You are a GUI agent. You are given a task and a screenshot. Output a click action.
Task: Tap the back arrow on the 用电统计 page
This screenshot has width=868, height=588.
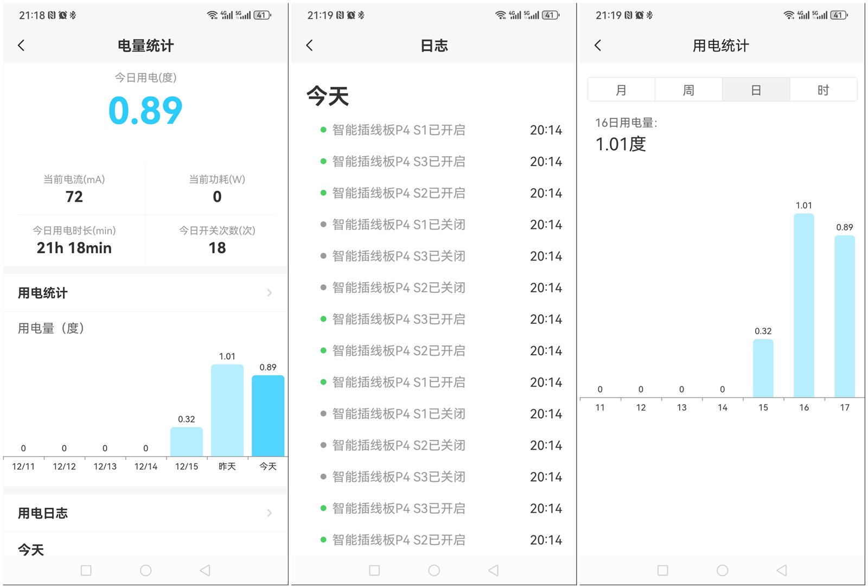click(x=598, y=45)
